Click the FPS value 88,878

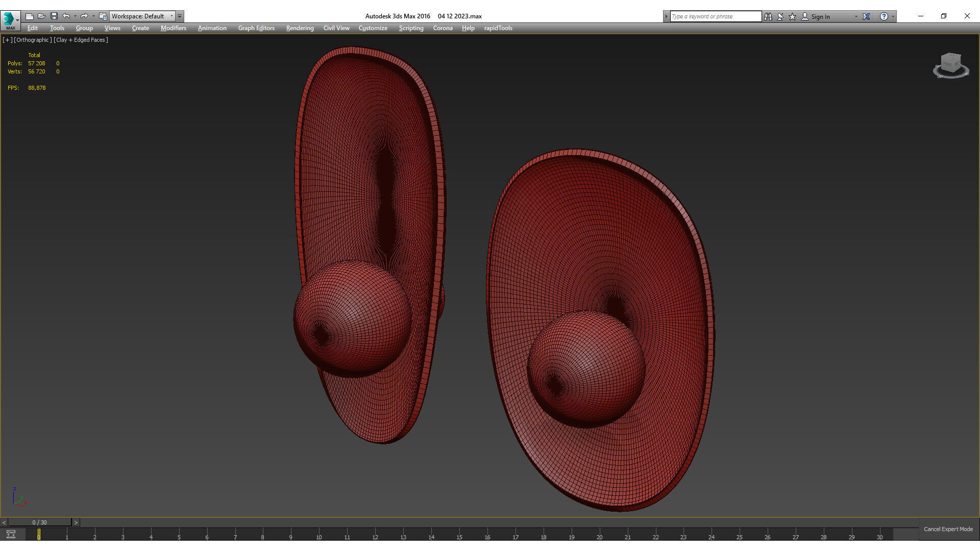pos(37,88)
